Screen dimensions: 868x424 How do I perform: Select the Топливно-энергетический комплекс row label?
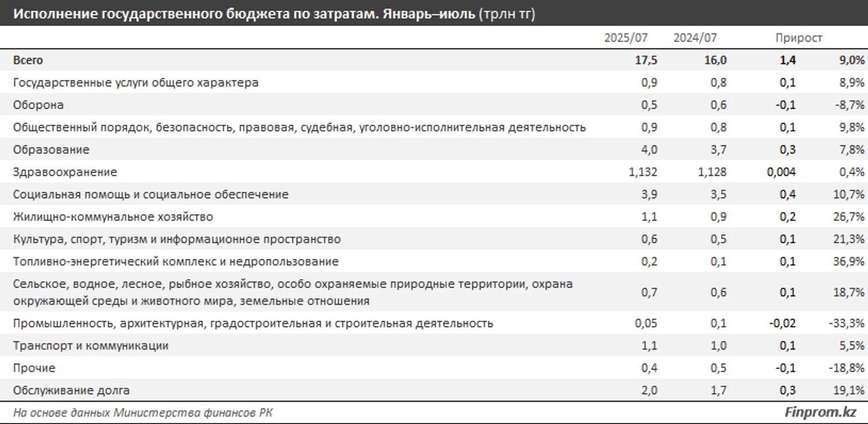click(175, 261)
